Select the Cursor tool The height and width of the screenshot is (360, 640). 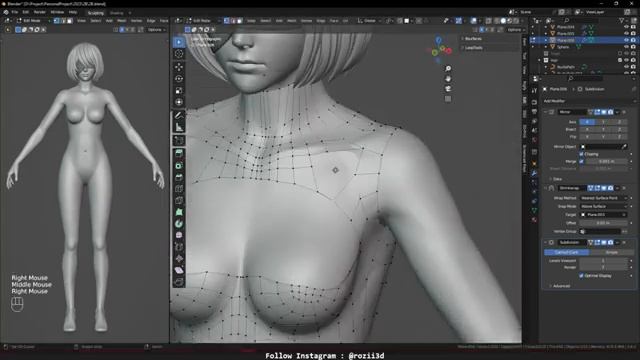[x=179, y=54]
